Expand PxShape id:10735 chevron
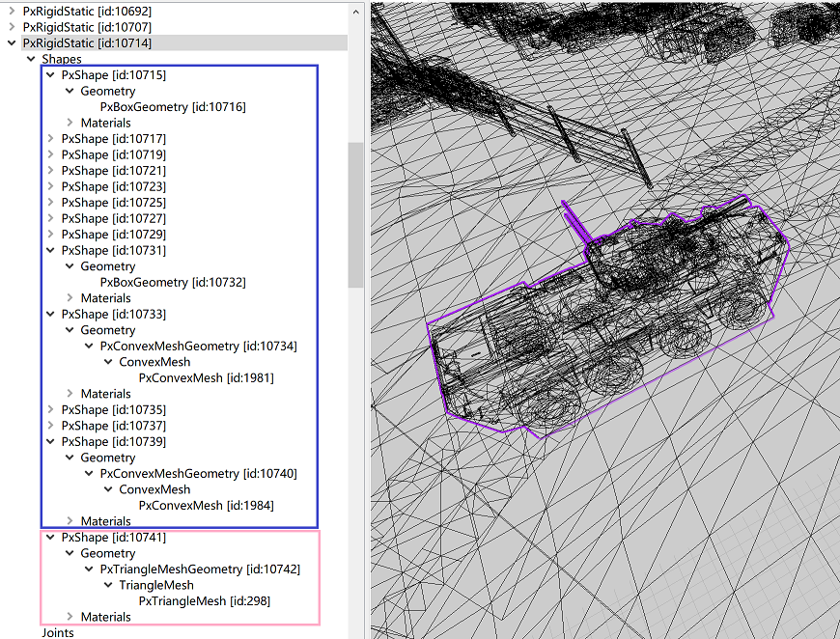 pyautogui.click(x=50, y=410)
